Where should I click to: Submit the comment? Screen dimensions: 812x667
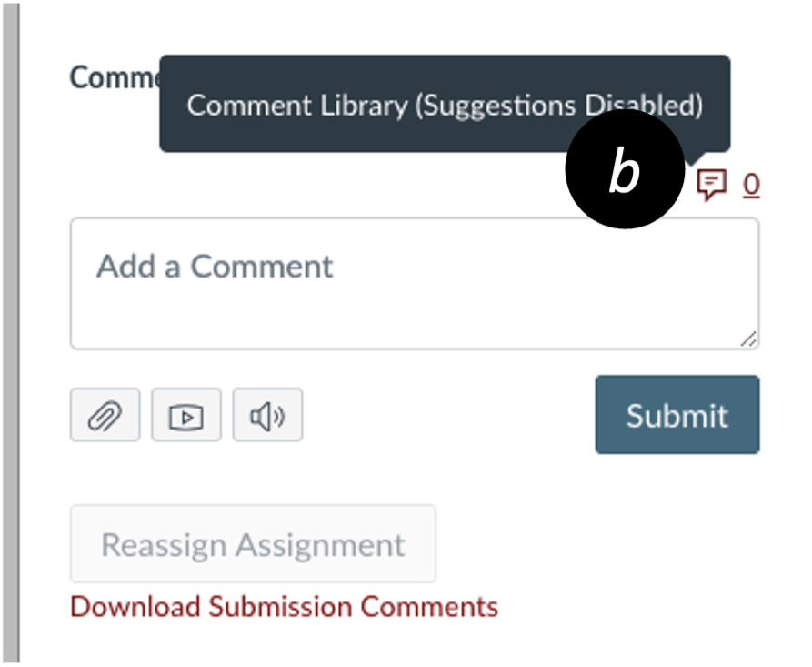coord(677,414)
